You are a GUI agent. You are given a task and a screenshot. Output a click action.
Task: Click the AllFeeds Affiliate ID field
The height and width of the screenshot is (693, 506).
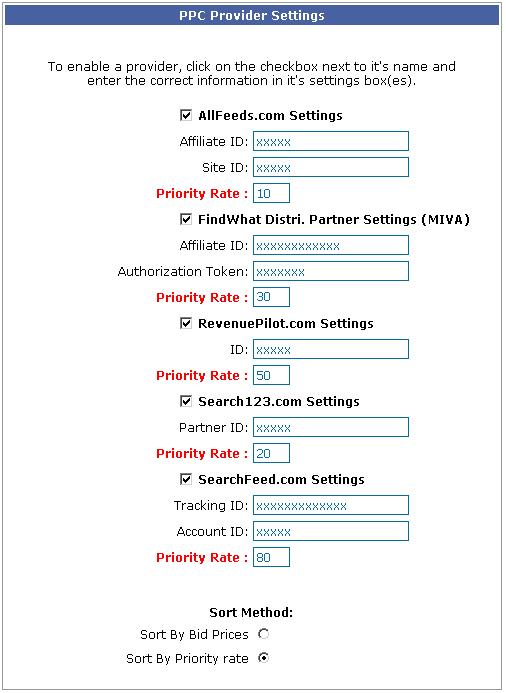[331, 141]
